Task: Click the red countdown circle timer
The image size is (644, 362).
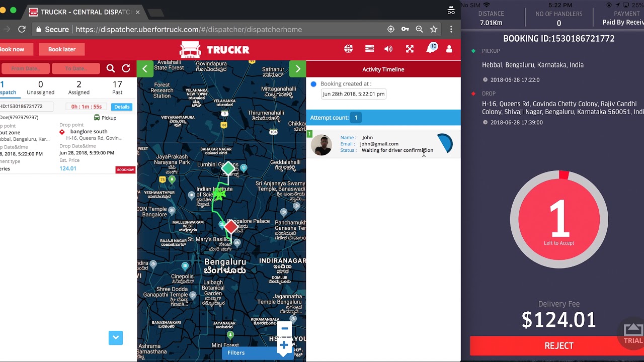Action: click(x=559, y=219)
